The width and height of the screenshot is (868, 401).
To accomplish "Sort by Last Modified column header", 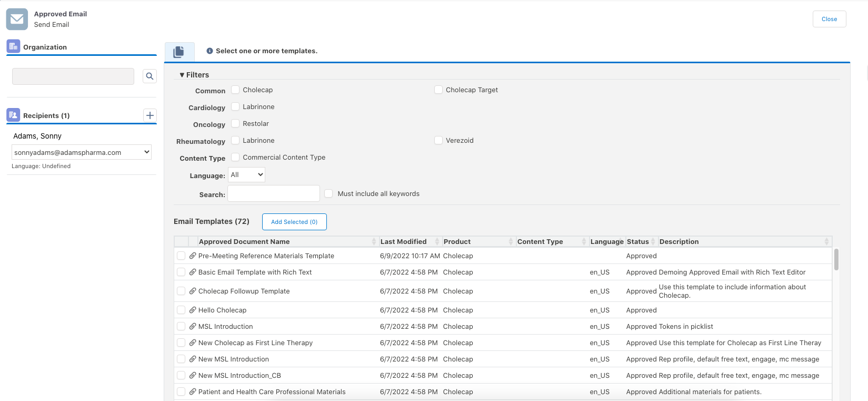I will click(403, 242).
